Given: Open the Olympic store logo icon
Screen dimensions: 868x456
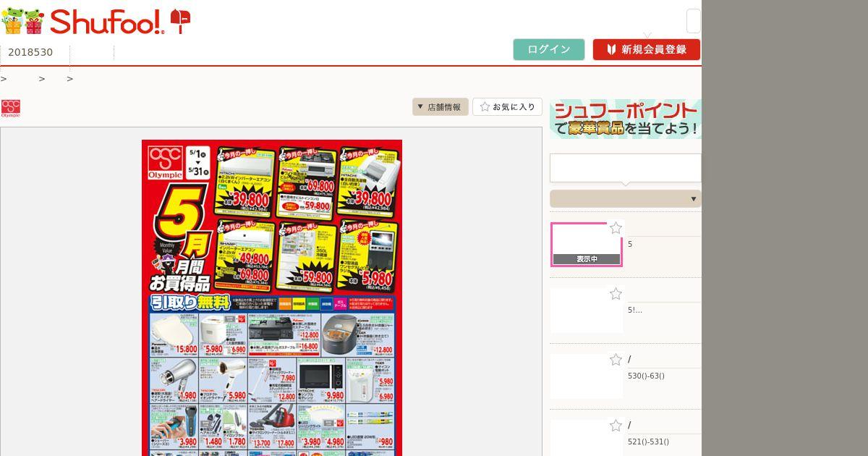Looking at the screenshot, I should tap(11, 109).
